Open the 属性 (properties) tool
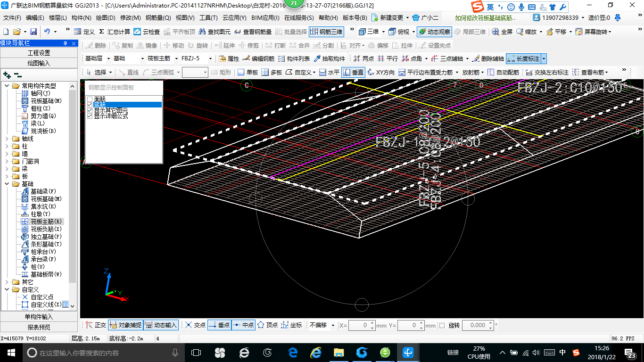The image size is (644, 362). coord(229,59)
